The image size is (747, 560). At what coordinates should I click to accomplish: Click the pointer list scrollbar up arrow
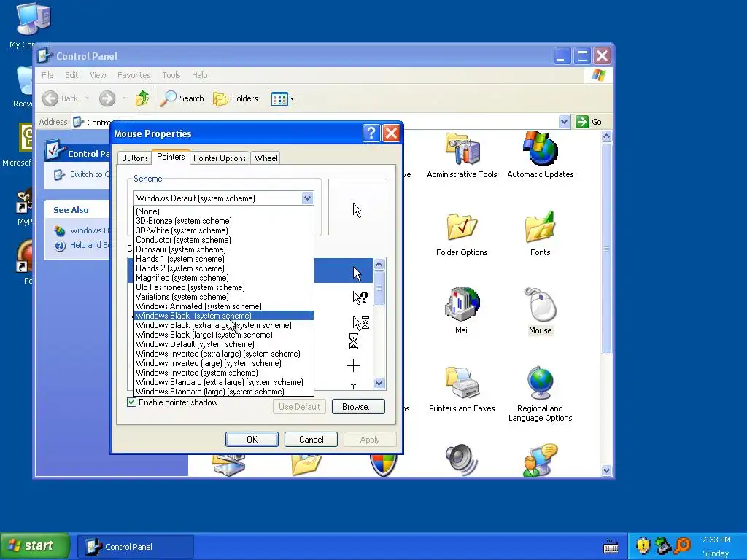379,264
